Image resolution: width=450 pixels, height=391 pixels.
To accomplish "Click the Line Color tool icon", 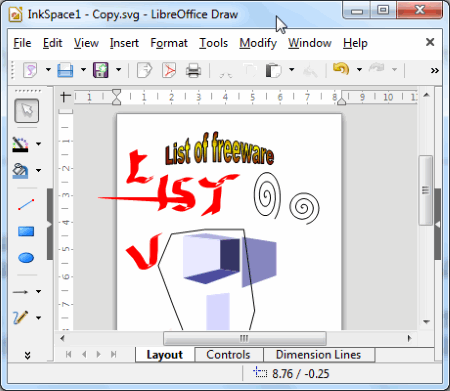I will click(x=21, y=144).
